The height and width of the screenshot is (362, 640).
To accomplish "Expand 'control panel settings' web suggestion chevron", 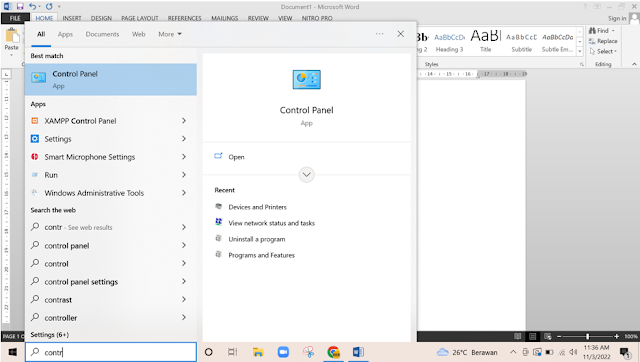I will (184, 282).
